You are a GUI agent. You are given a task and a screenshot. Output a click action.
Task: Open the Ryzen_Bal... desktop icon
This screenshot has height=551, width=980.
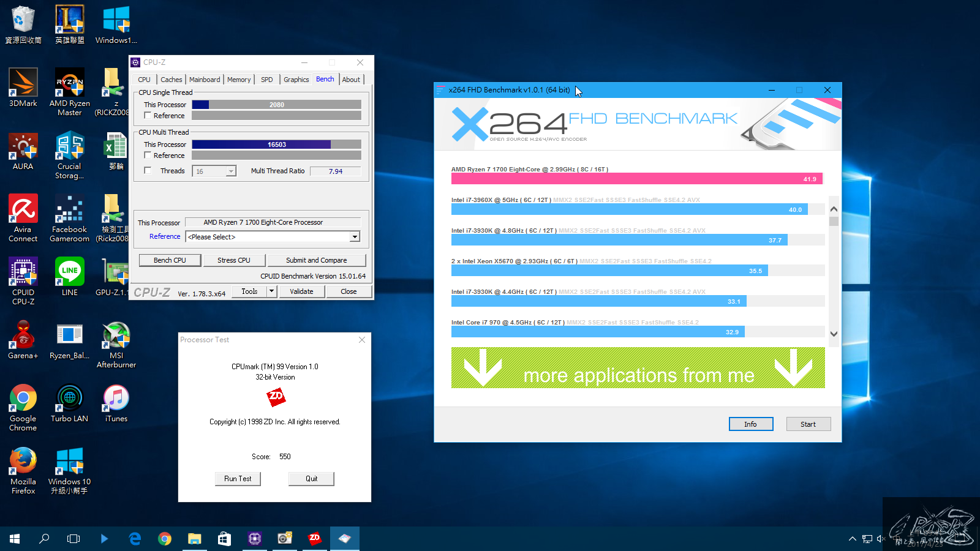[70, 340]
